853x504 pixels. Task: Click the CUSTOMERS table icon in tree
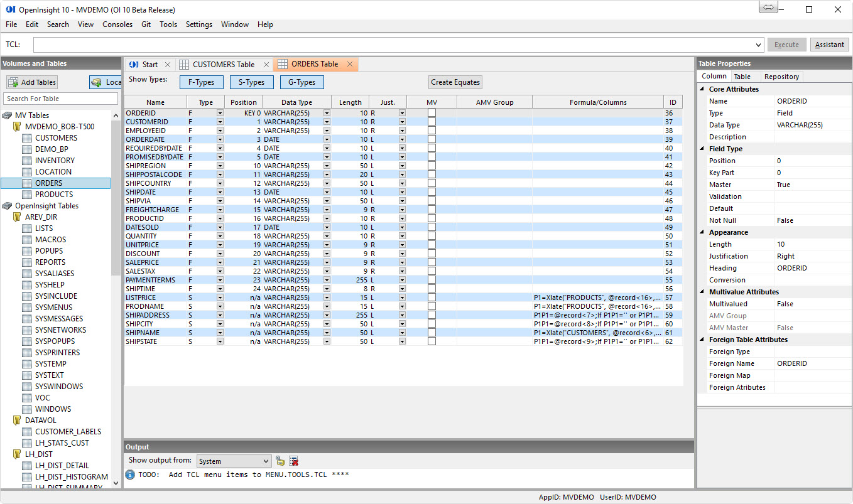click(26, 138)
